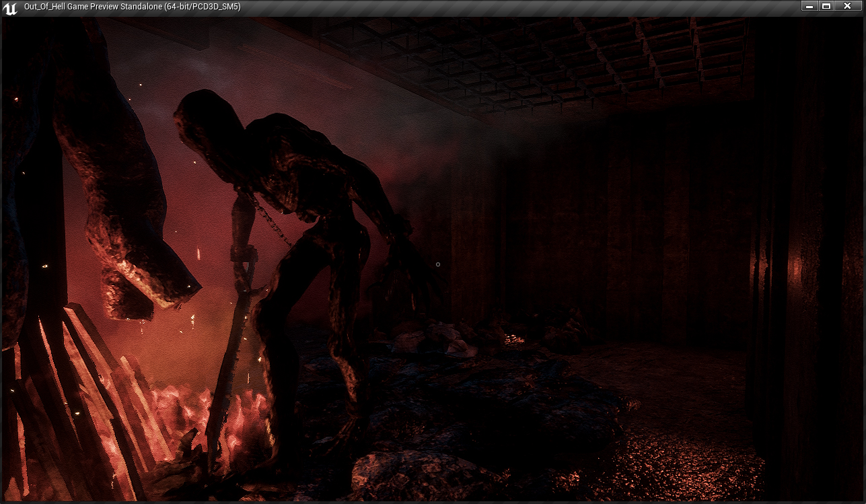Viewport: 866px width, 504px height.
Task: Close the Game Preview Standalone window
Action: coord(847,6)
